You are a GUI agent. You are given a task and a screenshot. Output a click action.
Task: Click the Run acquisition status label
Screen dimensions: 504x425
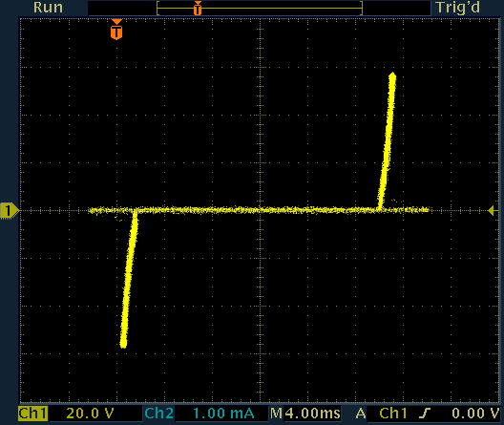48,8
